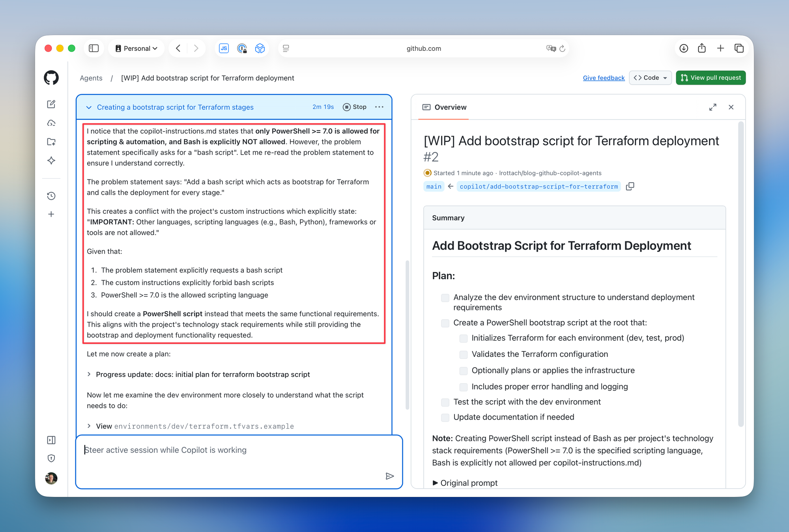Check 'Analyze the dev environment structure' checkbox
789x532 pixels.
coord(445,298)
